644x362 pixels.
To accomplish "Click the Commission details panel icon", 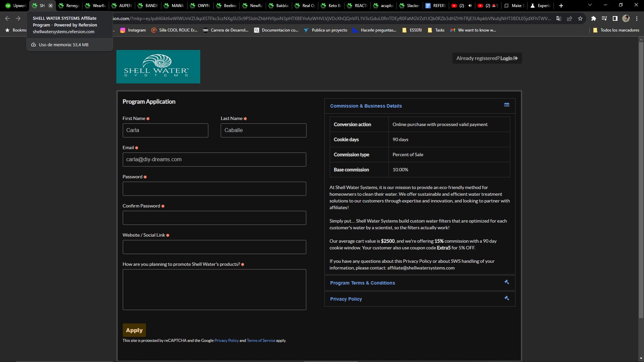I will point(507,105).
